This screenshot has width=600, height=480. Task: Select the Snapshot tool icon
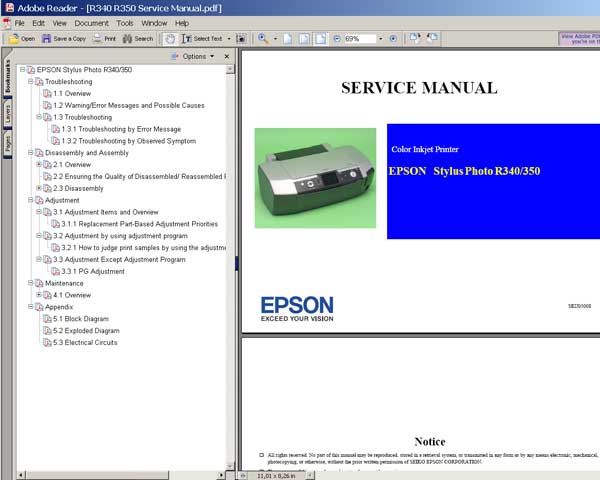click(x=241, y=39)
